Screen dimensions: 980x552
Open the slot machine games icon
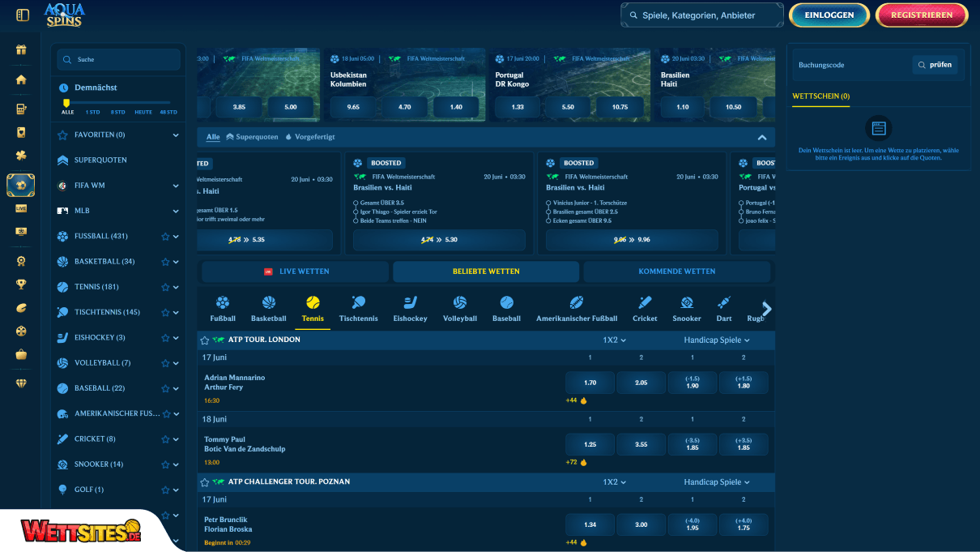(x=21, y=109)
